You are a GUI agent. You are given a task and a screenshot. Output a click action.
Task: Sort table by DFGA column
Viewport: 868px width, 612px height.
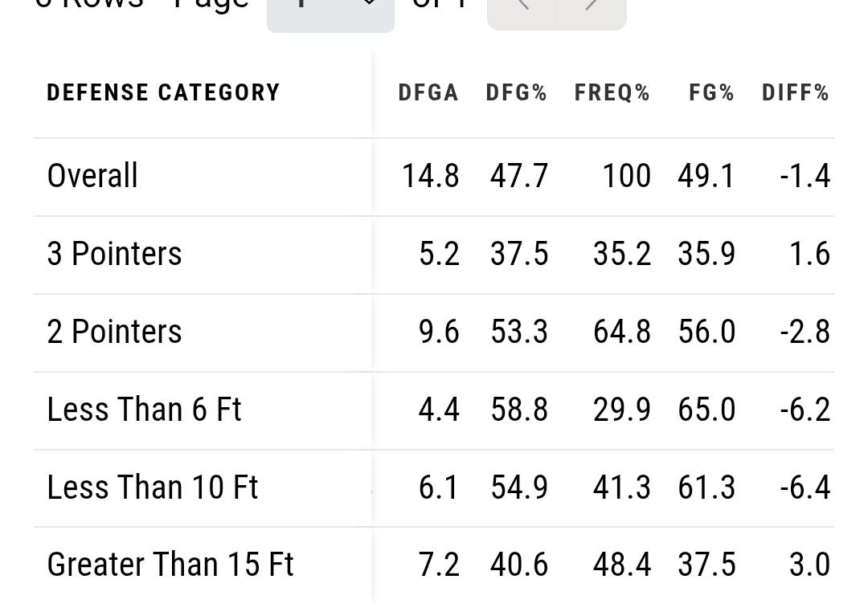click(x=428, y=92)
